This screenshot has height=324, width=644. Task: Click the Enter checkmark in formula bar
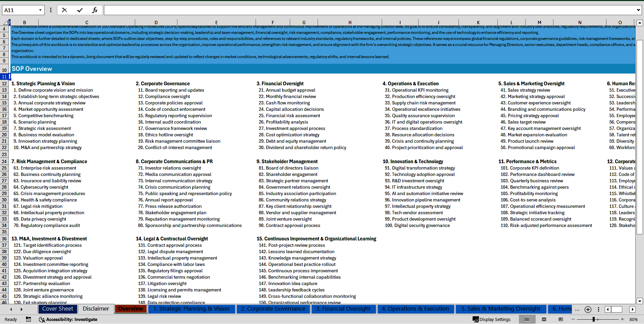(79, 10)
